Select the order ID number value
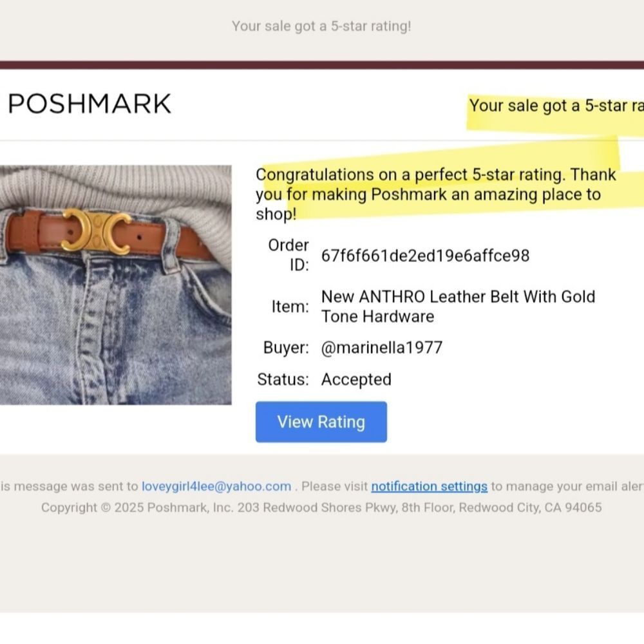 (x=425, y=256)
